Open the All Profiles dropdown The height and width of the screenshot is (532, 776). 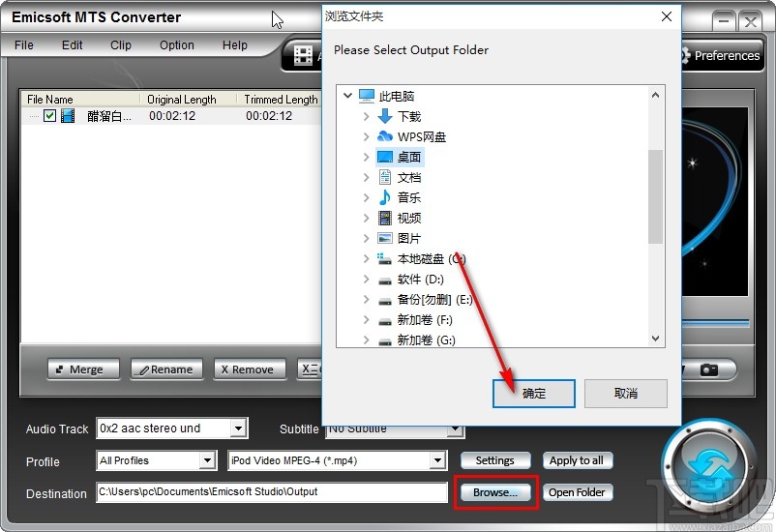(x=208, y=460)
